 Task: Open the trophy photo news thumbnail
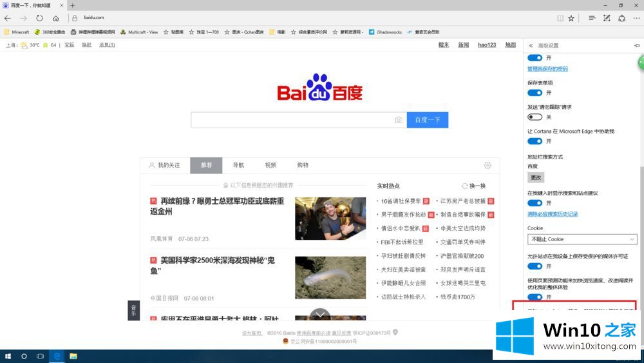[330, 219]
